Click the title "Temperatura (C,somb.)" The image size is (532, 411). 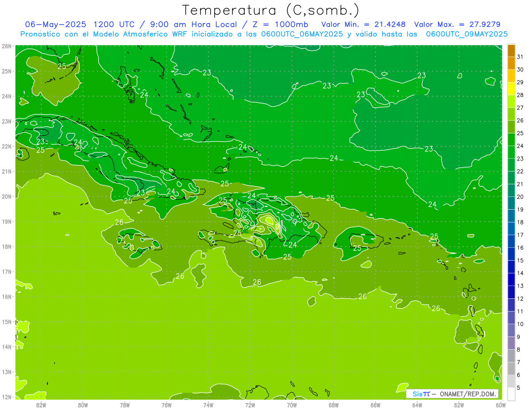pos(270,10)
